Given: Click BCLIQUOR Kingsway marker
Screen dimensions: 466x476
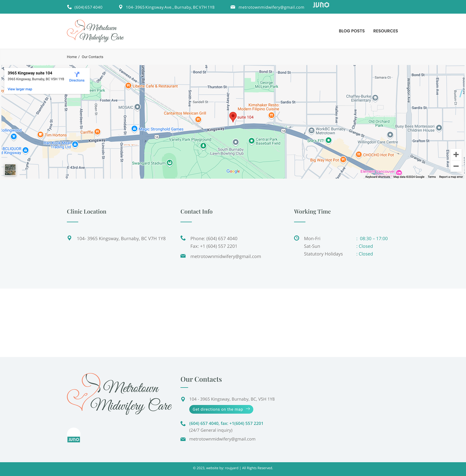Looking at the screenshot, I should [25, 150].
